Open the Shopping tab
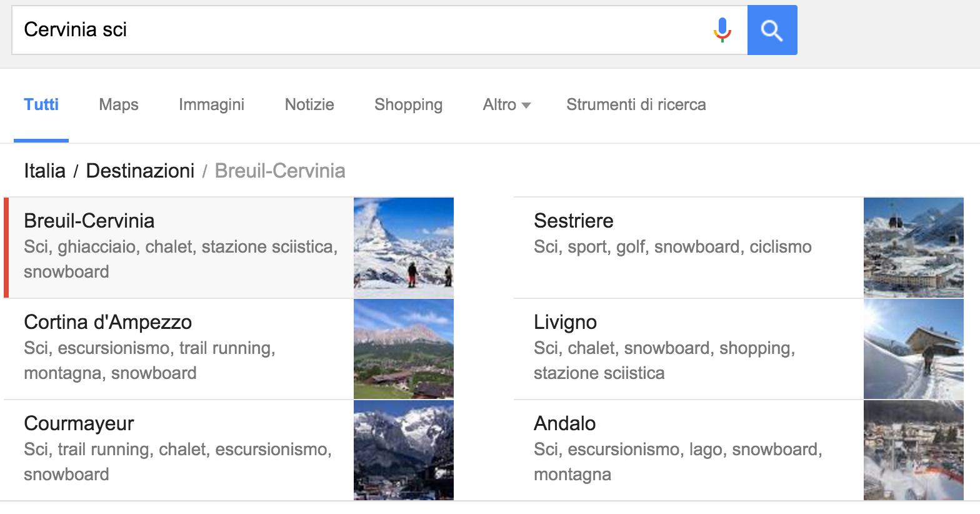Viewport: 980px width, 514px height. pyautogui.click(x=408, y=104)
